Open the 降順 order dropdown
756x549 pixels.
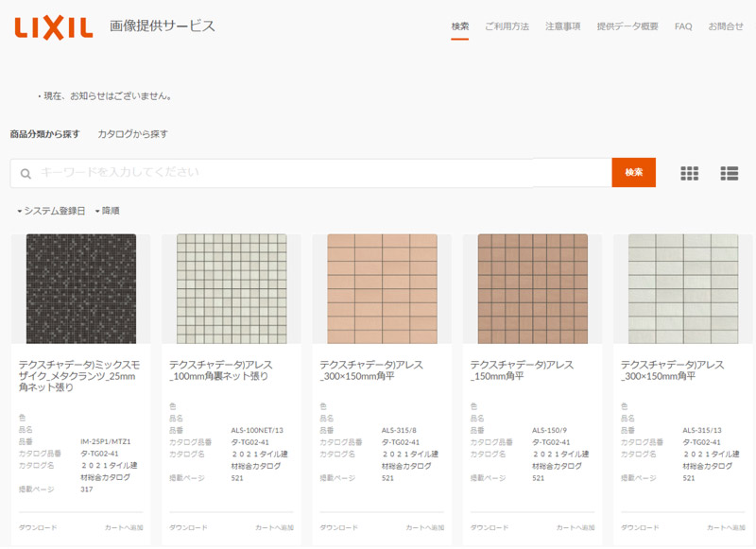pyautogui.click(x=107, y=211)
